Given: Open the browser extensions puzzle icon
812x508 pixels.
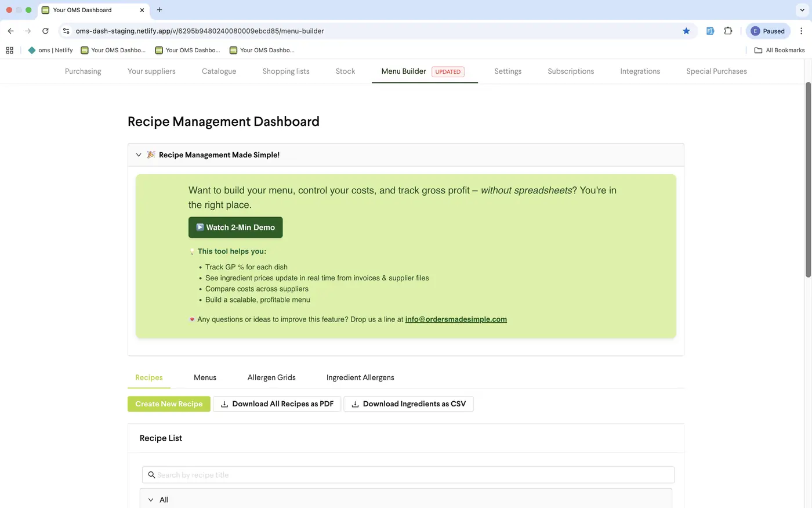Looking at the screenshot, I should [728, 31].
